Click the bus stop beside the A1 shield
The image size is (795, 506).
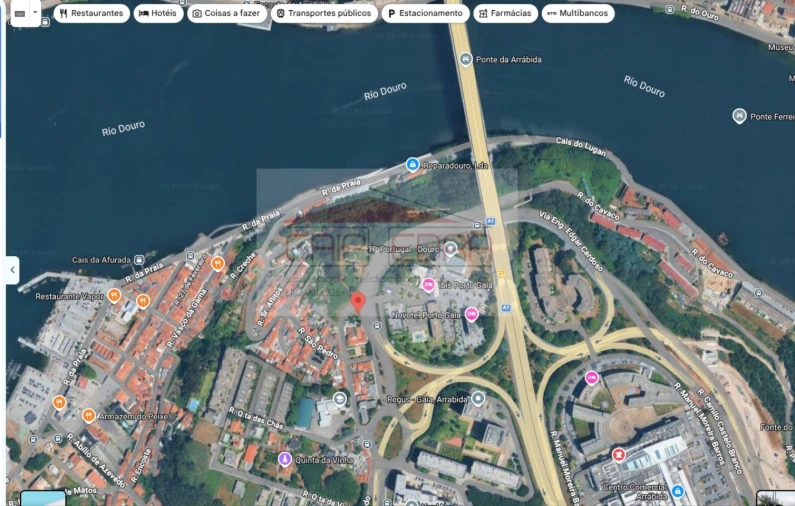[x=477, y=225]
